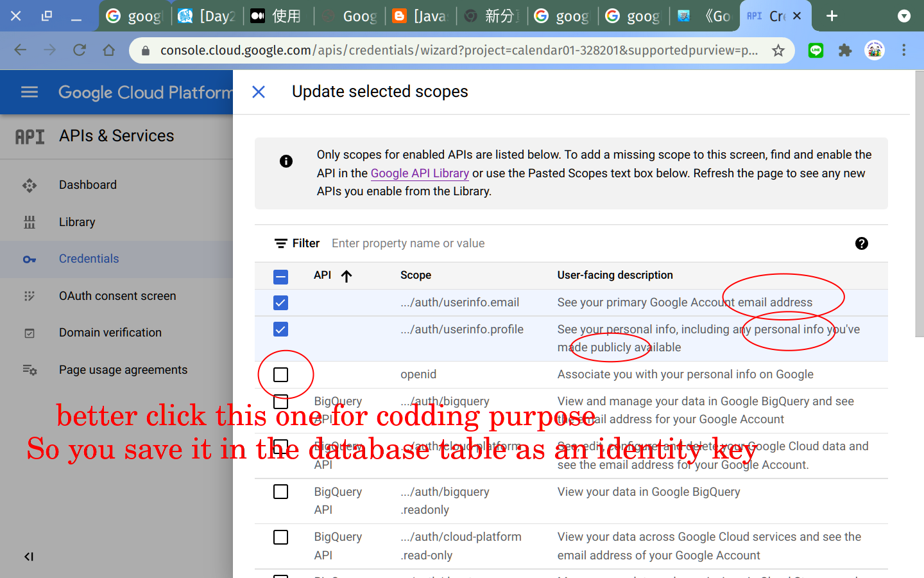Screen dimensions: 924x578
Task: Open Domain verification in the sidebar
Action: point(116,333)
